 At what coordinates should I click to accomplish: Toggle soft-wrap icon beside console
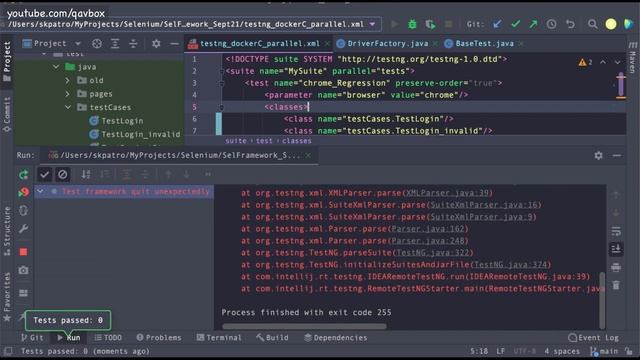(616, 231)
